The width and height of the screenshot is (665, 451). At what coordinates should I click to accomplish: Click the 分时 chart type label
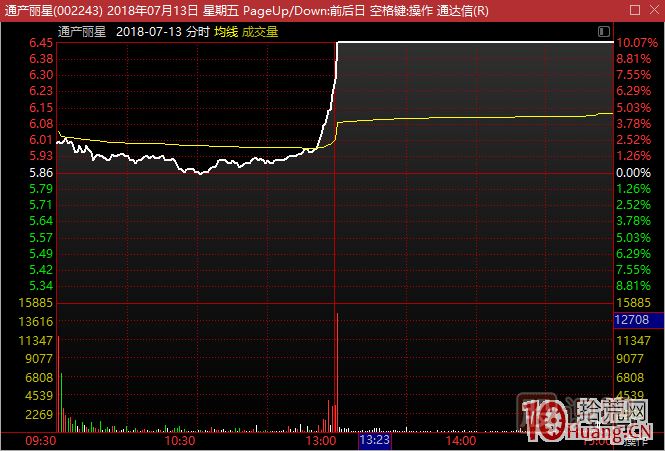pos(198,32)
